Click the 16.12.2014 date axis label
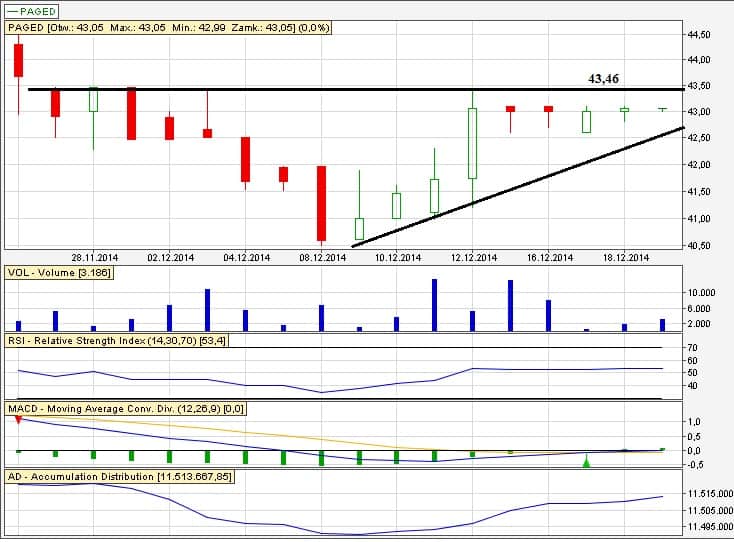 546,257
